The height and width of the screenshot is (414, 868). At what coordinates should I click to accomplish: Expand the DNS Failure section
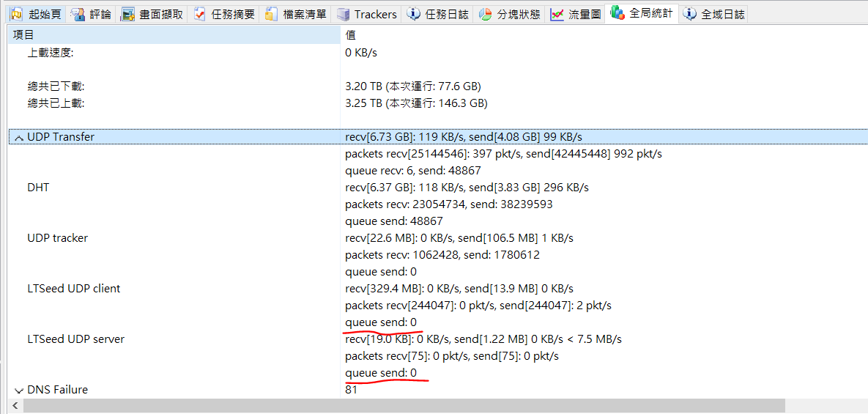click(19, 391)
